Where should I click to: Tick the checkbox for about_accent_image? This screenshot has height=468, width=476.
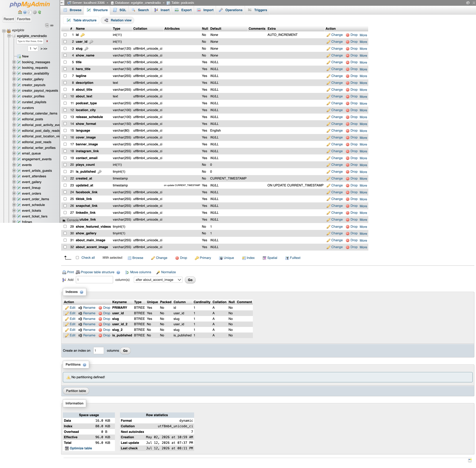coord(65,247)
